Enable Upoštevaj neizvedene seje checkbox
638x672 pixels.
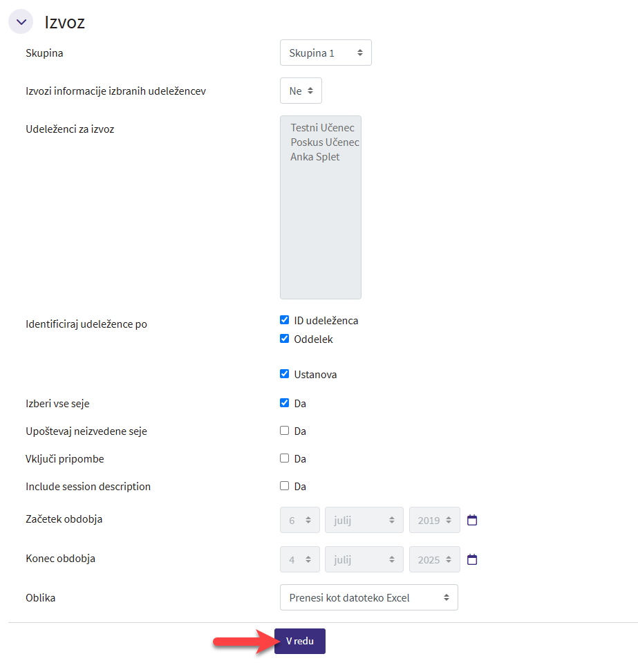pyautogui.click(x=284, y=431)
